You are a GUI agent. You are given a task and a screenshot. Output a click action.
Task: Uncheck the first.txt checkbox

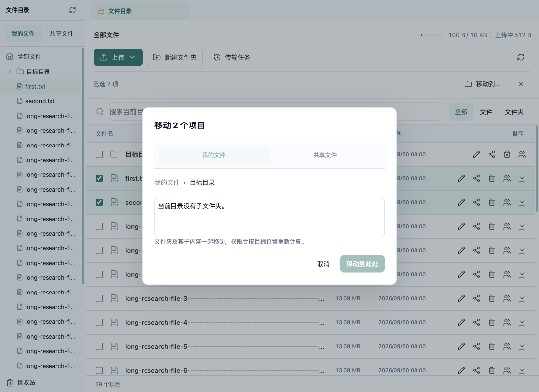pyautogui.click(x=99, y=178)
